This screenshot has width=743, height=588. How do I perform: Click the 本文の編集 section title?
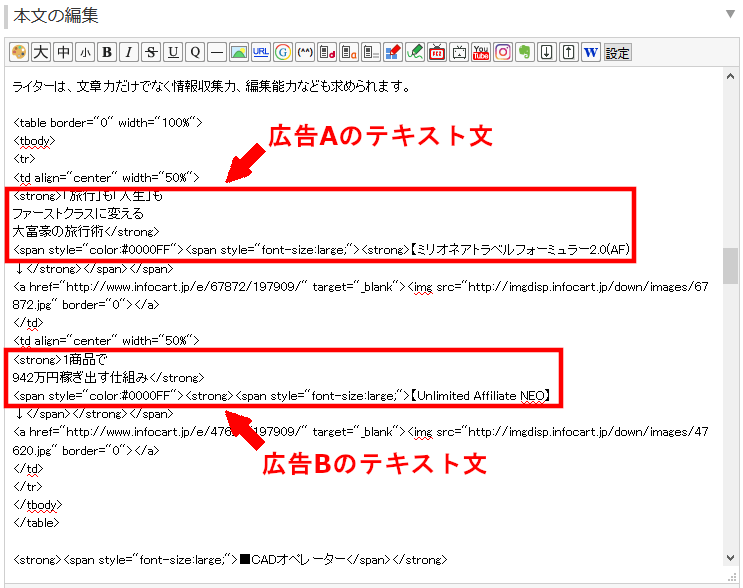pos(56,16)
